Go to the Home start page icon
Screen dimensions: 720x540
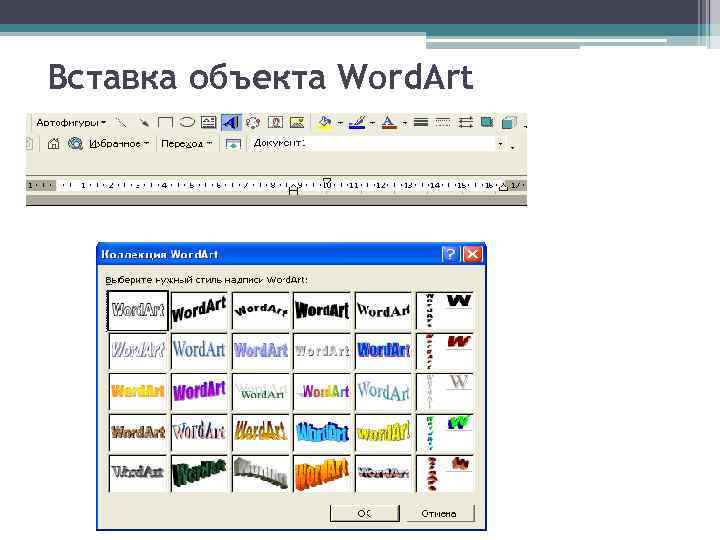pyautogui.click(x=53, y=144)
